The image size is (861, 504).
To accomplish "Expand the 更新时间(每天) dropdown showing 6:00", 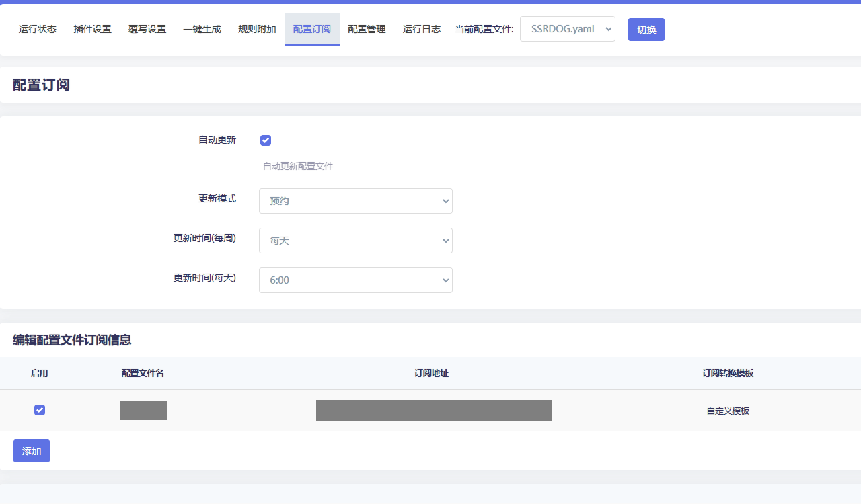I will coord(355,280).
